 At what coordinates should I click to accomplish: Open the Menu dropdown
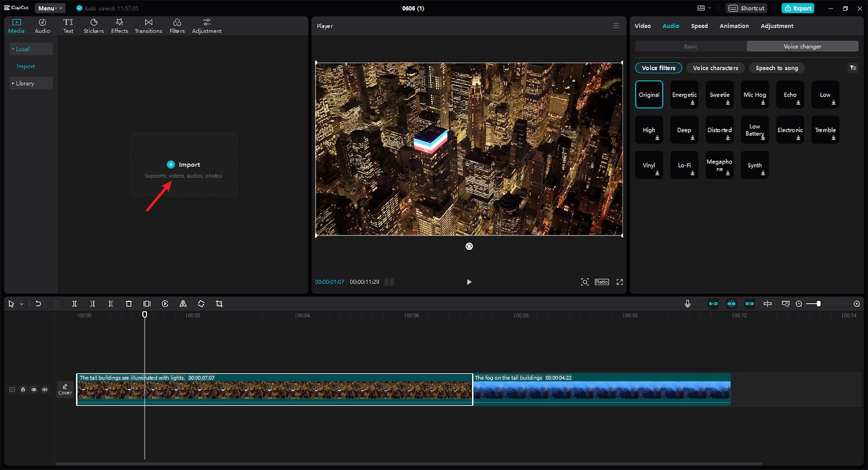(x=49, y=8)
